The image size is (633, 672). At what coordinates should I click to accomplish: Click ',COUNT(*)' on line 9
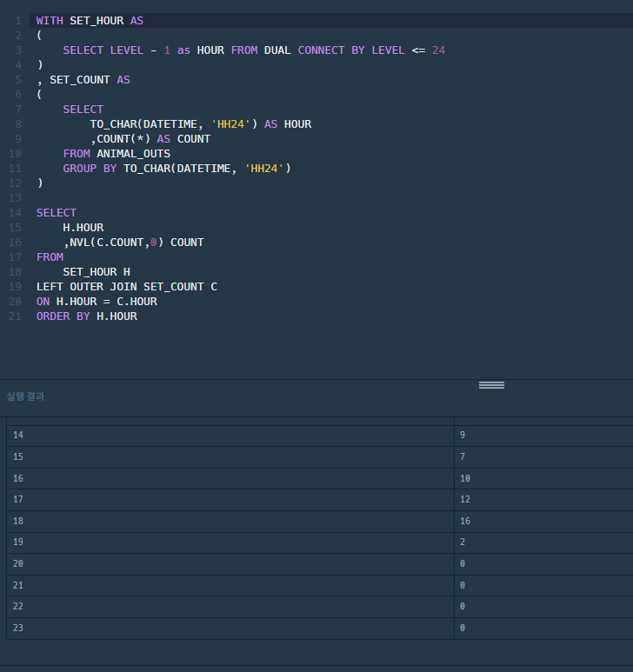pyautogui.click(x=120, y=139)
